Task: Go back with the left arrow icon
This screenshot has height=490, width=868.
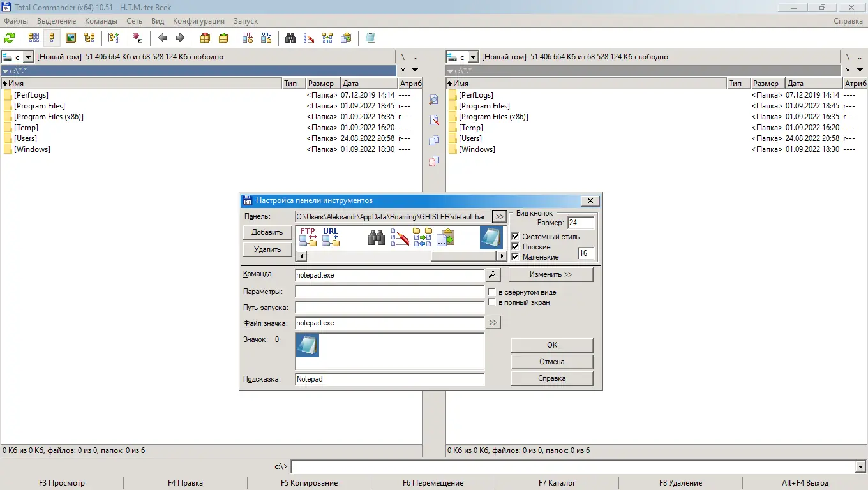Action: pyautogui.click(x=162, y=38)
